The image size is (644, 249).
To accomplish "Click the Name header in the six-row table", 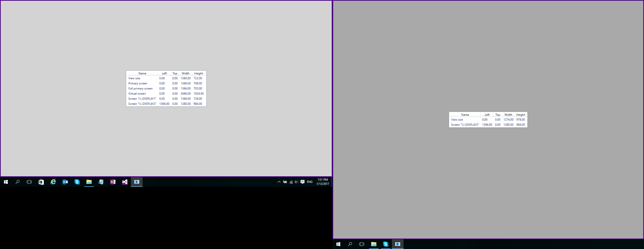I will click(142, 73).
